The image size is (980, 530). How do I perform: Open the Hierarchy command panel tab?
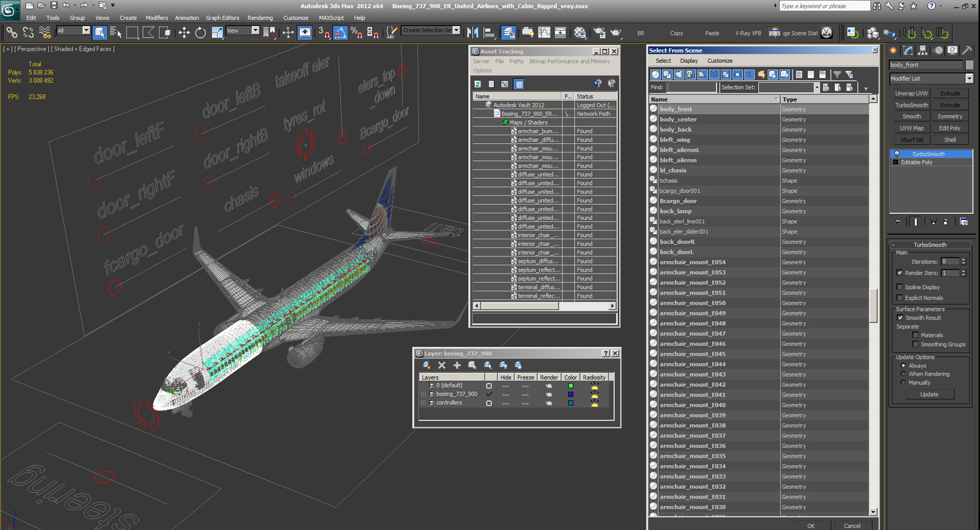point(923,50)
